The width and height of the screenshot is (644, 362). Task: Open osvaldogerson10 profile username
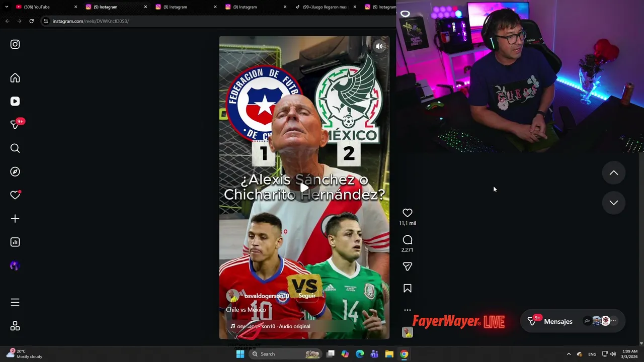coord(267,296)
